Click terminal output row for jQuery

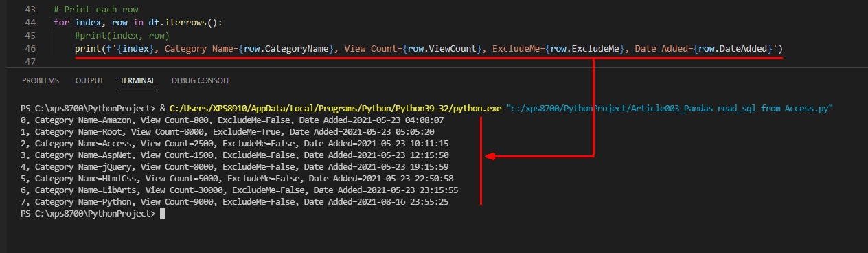pos(236,167)
